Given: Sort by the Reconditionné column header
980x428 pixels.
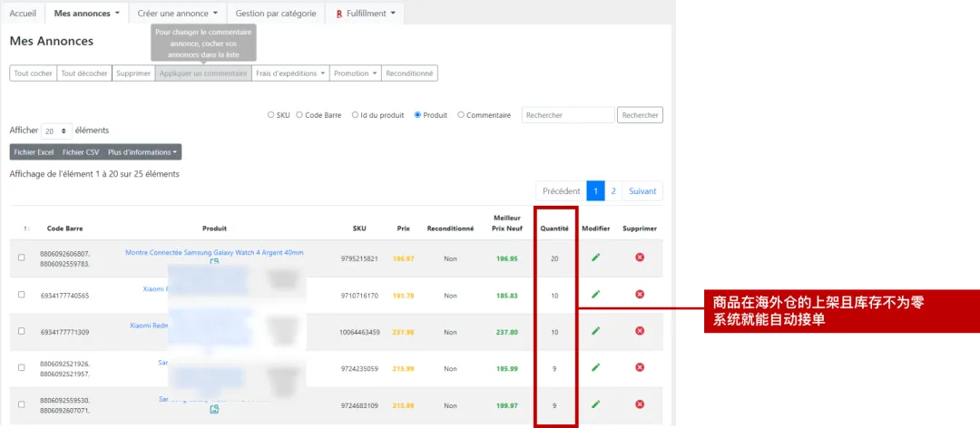Looking at the screenshot, I should point(450,229).
